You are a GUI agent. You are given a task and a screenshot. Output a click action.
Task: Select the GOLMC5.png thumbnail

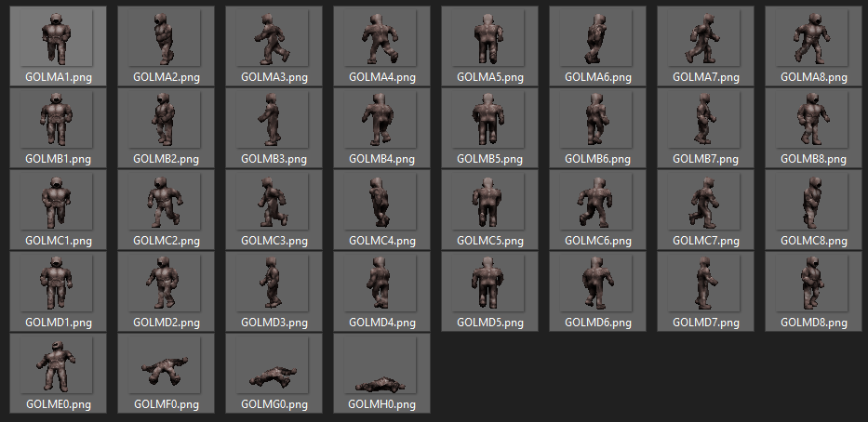(488, 202)
